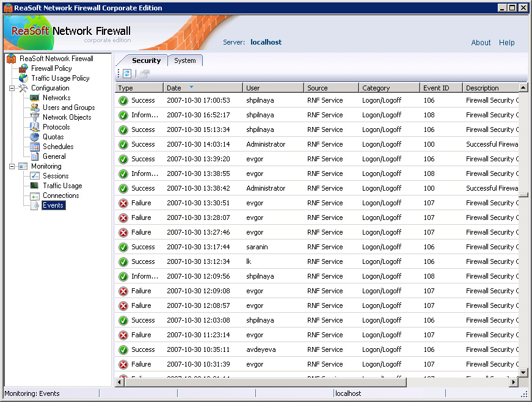This screenshot has width=532, height=402.
Task: Select the 14:03:14 Administrator event row
Action: tap(317, 145)
